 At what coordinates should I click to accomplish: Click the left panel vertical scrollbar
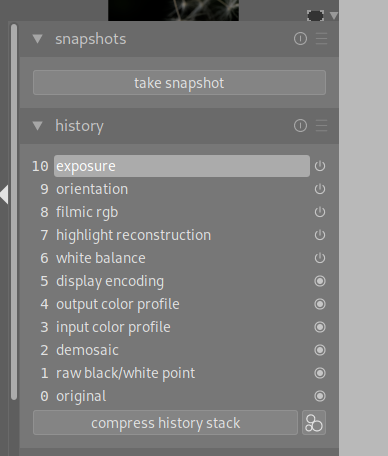pyautogui.click(x=14, y=211)
